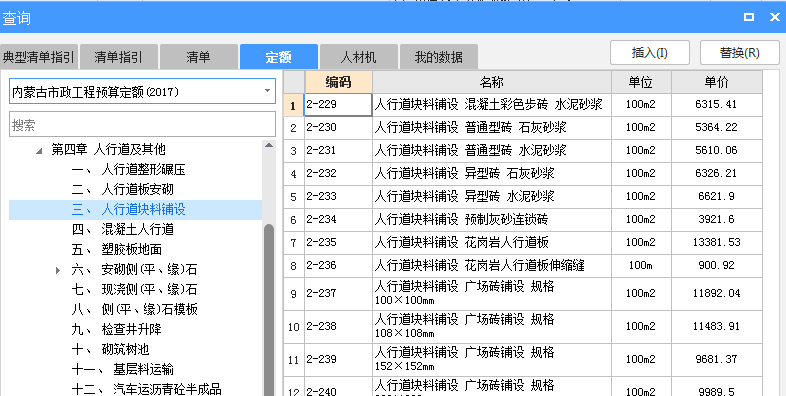
Task: Maximize the 查询 dialog window
Action: [749, 17]
